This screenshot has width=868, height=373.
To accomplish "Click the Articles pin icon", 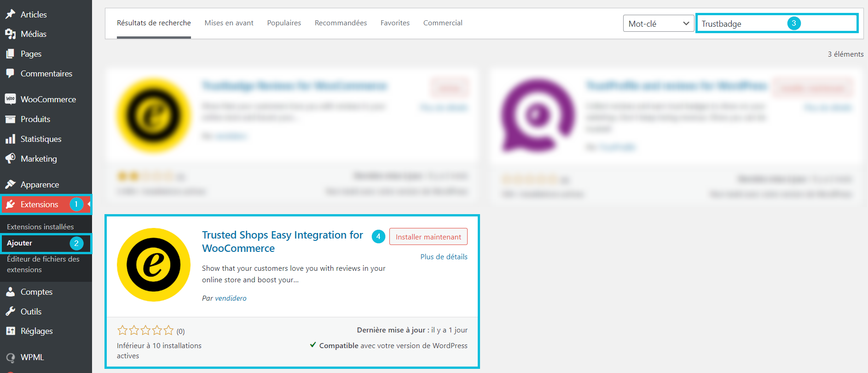I will tap(10, 14).
